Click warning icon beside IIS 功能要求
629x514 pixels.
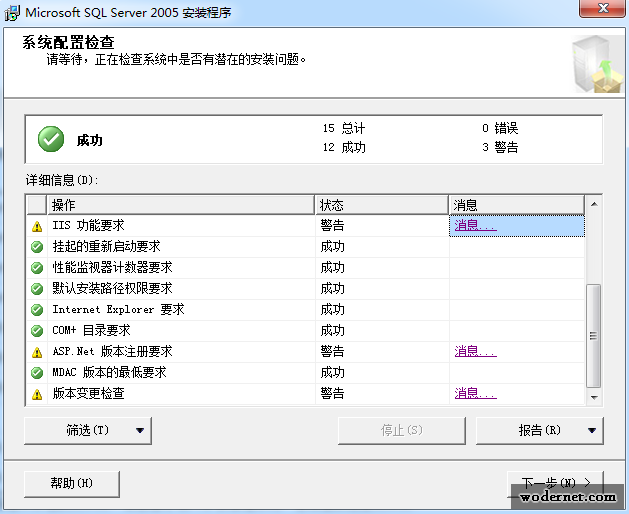point(37,226)
